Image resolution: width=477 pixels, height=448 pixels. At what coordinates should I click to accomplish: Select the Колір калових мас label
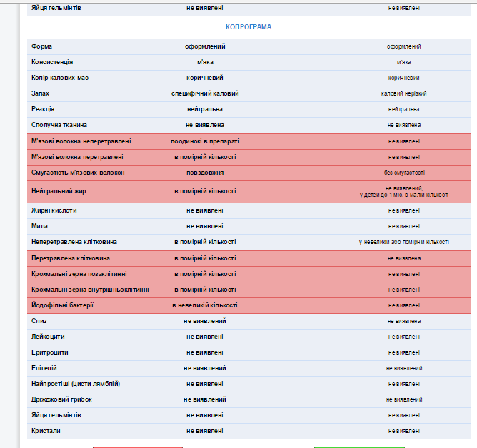point(60,78)
